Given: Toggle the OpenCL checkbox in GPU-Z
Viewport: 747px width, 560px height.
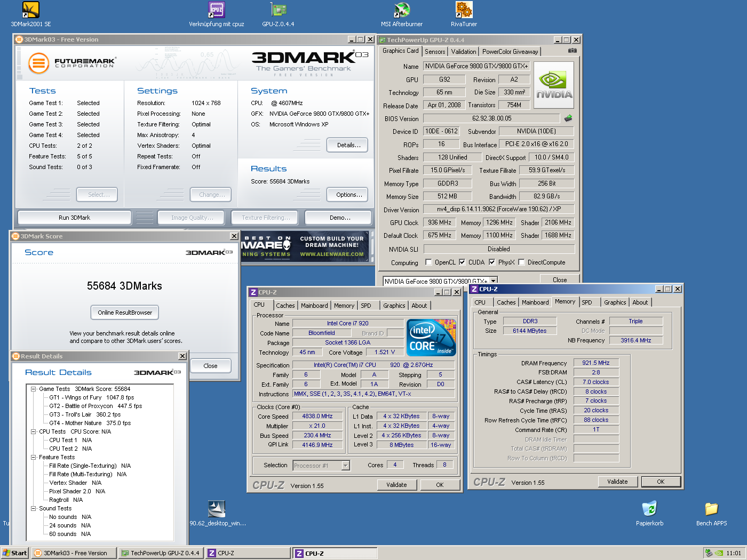Looking at the screenshot, I should 428,262.
